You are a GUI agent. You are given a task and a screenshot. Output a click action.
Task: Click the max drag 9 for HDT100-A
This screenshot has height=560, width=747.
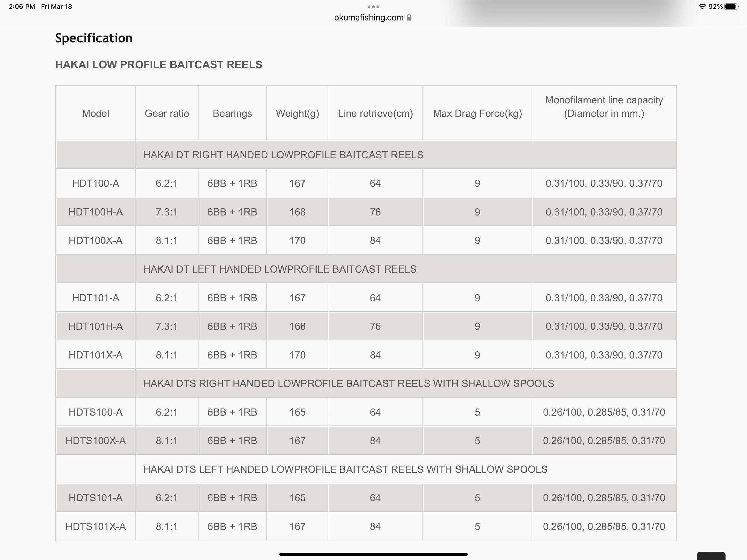pyautogui.click(x=477, y=183)
